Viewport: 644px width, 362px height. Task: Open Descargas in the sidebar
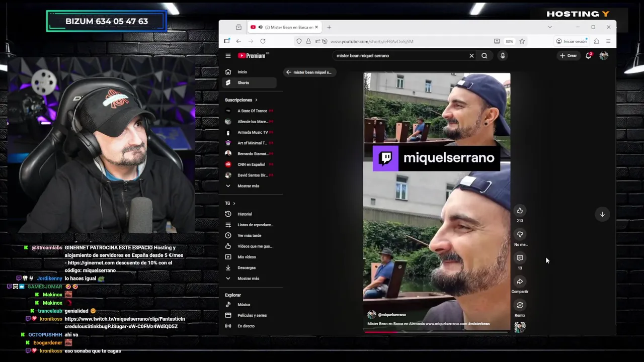249,268
